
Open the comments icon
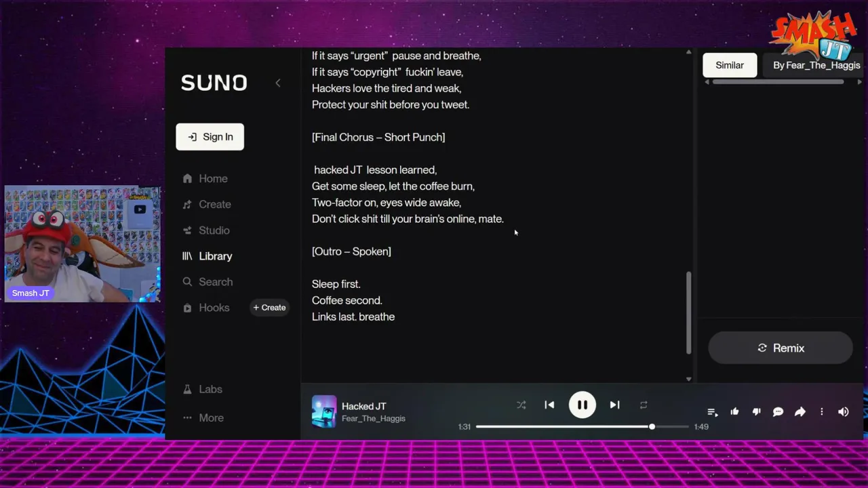(x=778, y=411)
